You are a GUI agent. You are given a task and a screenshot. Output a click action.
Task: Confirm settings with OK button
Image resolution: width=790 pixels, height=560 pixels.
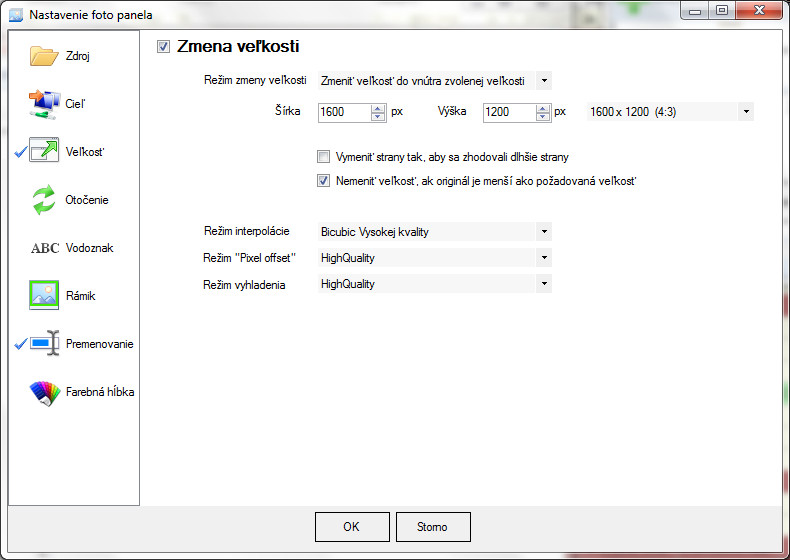[352, 527]
